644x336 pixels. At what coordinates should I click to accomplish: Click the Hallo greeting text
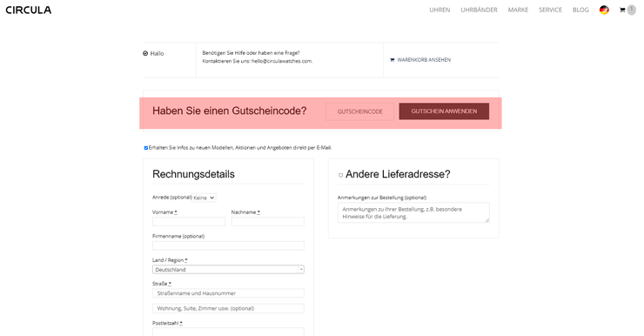click(x=157, y=54)
